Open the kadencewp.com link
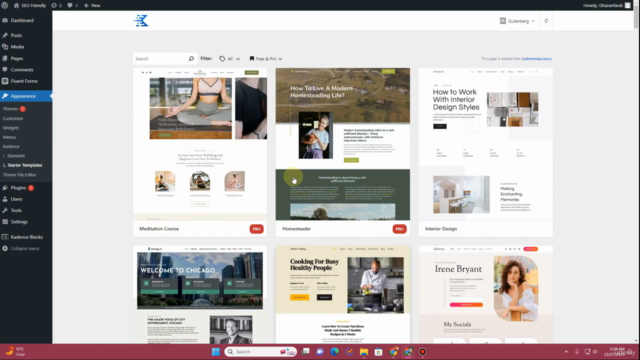The width and height of the screenshot is (640, 360). tap(537, 59)
